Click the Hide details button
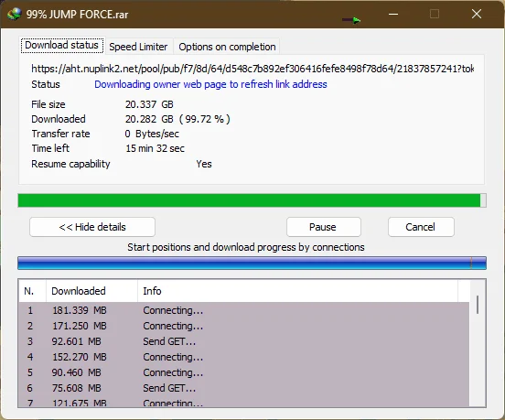The image size is (505, 420). pyautogui.click(x=92, y=227)
